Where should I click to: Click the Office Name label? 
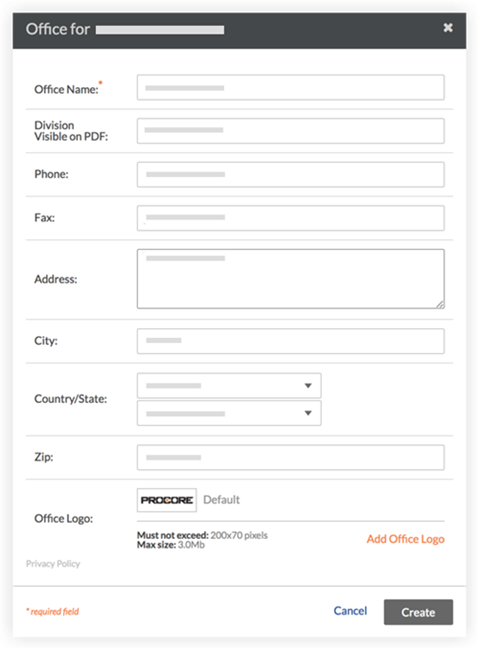coord(66,89)
